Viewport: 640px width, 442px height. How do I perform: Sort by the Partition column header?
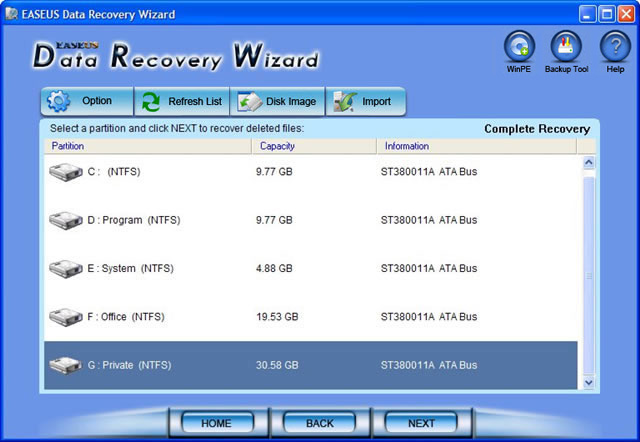tap(145, 146)
